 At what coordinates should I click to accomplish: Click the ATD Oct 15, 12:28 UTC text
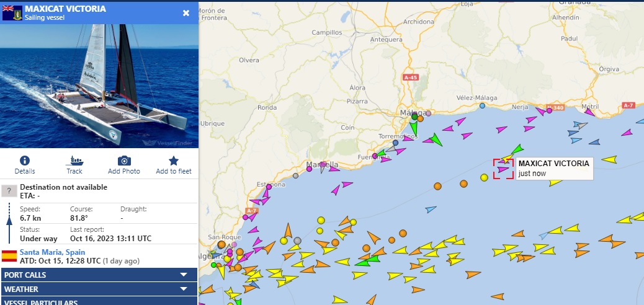click(x=60, y=260)
